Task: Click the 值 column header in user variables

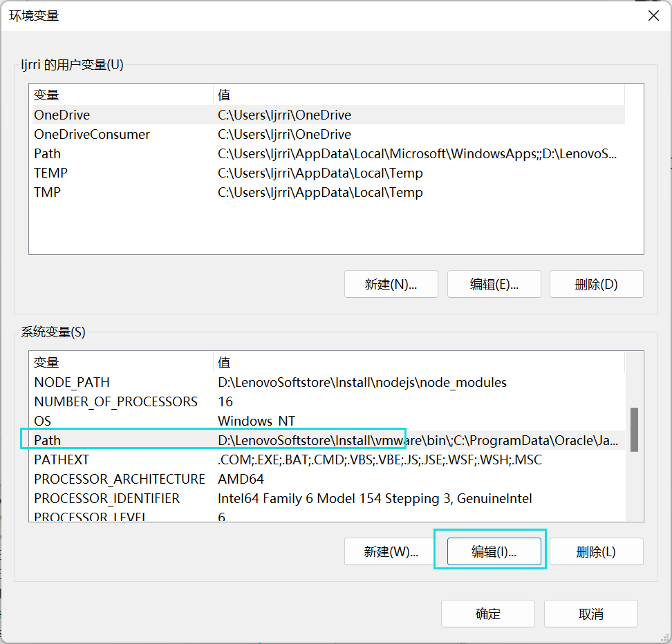Action: (x=419, y=95)
